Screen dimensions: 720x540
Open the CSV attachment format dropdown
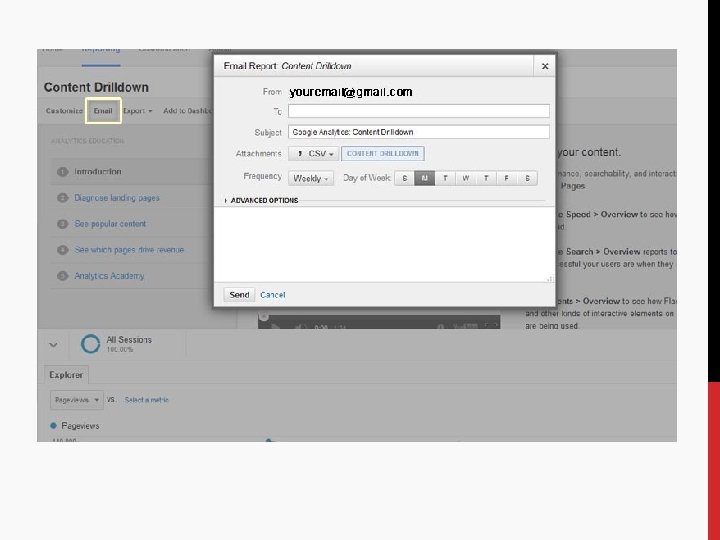tap(314, 153)
